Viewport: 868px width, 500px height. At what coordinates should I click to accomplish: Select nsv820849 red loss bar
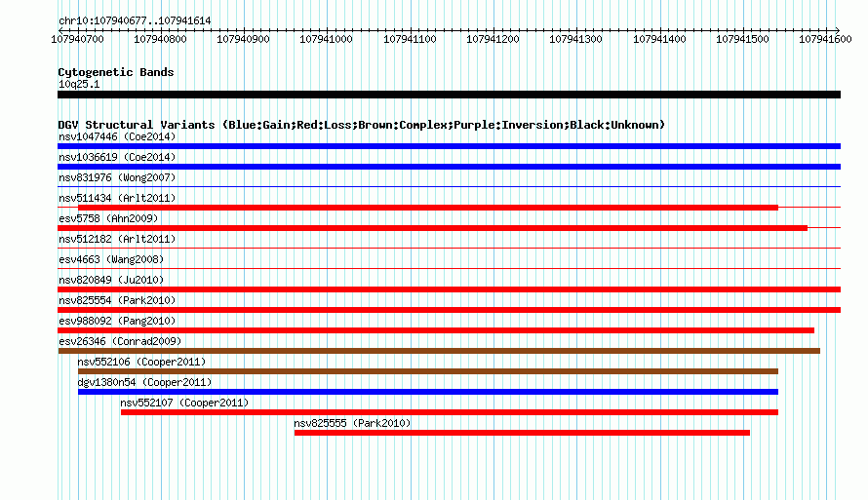coord(449,289)
